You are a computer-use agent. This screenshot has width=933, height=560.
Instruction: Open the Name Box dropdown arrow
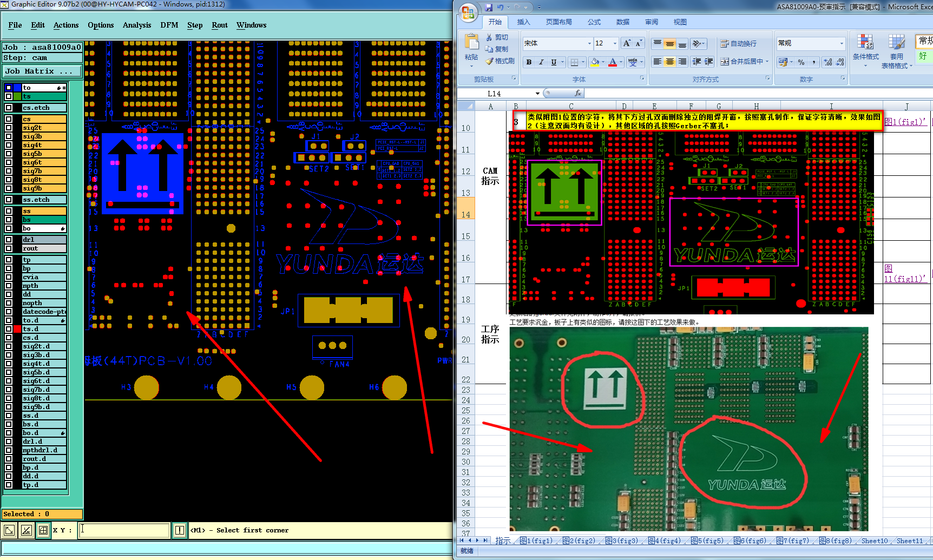[x=537, y=94]
